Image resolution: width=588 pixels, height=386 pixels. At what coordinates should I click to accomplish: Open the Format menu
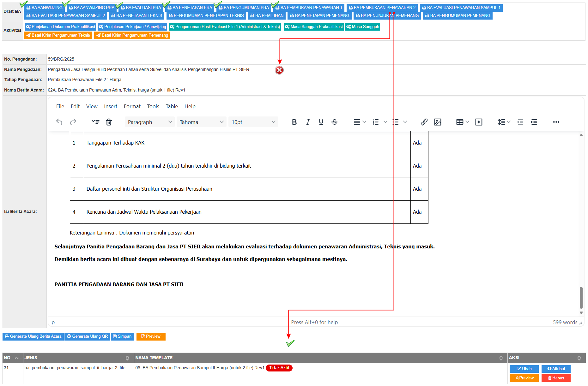tap(132, 106)
